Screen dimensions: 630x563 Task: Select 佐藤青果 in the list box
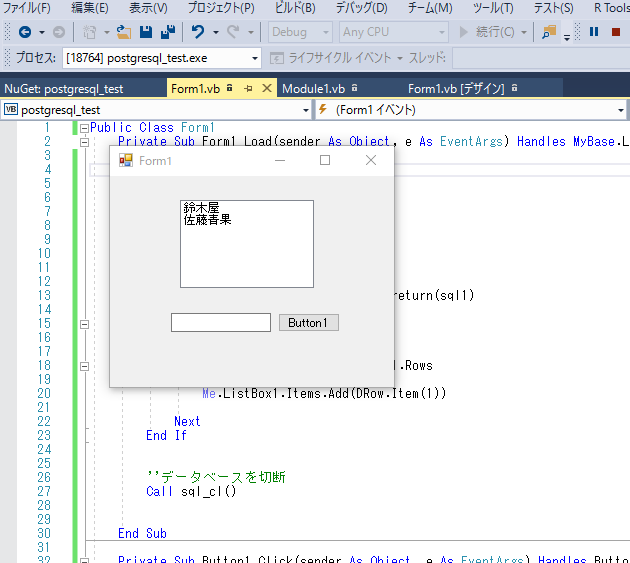click(x=207, y=220)
